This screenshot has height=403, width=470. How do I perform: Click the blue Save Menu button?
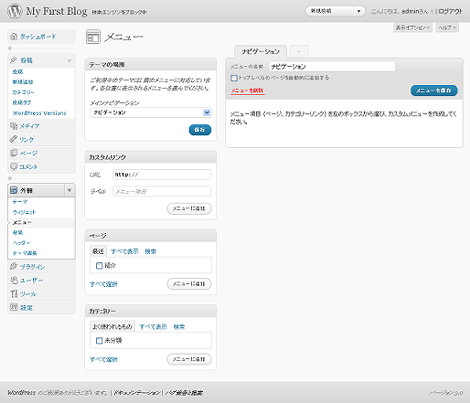pyautogui.click(x=434, y=90)
